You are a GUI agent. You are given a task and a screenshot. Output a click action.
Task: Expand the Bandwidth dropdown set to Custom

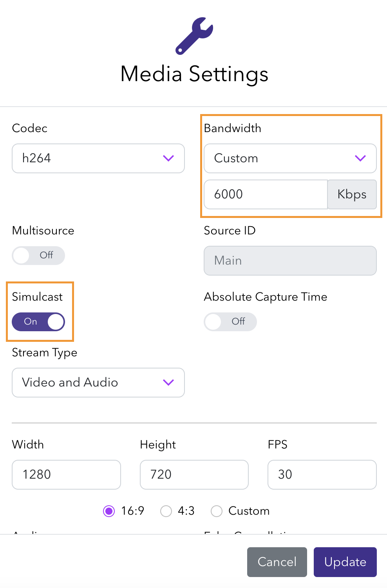click(290, 158)
